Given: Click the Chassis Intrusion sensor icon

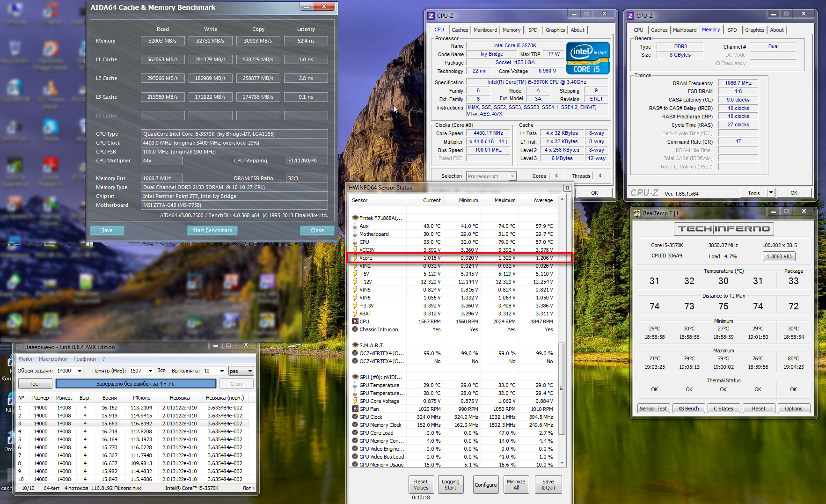Looking at the screenshot, I should pos(355,329).
